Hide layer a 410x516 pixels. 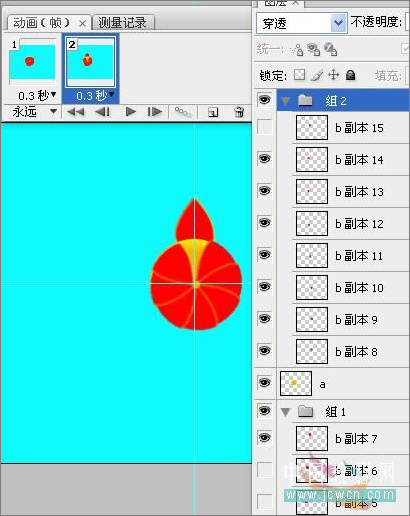click(265, 383)
